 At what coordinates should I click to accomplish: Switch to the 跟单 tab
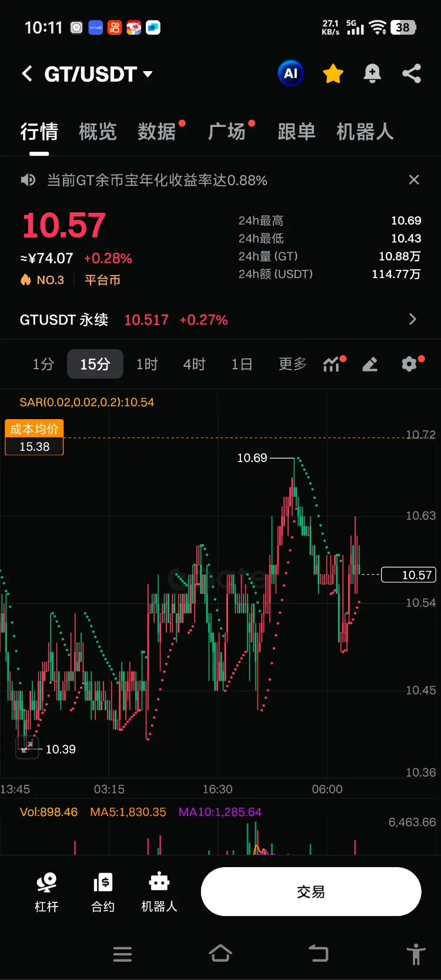(x=297, y=132)
